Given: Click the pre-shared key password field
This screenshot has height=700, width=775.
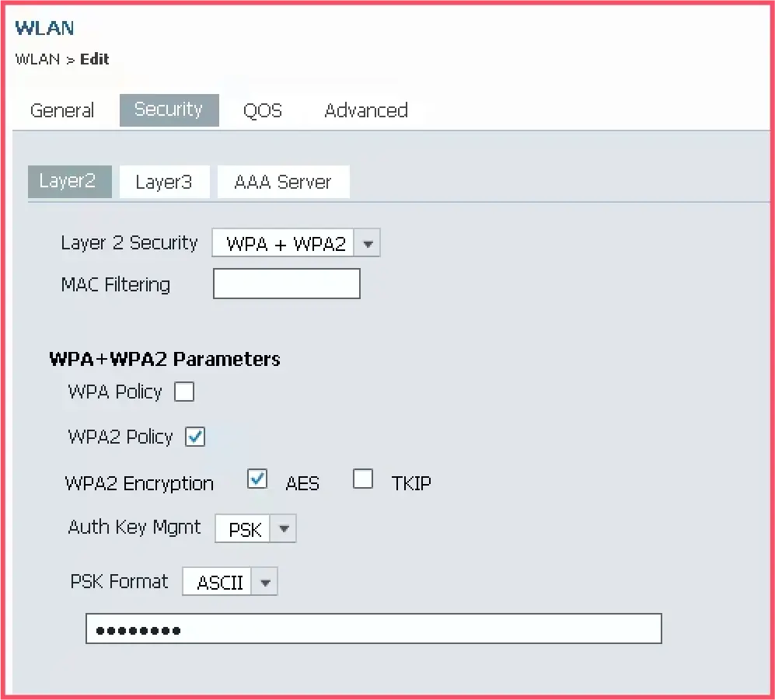Looking at the screenshot, I should (x=373, y=629).
